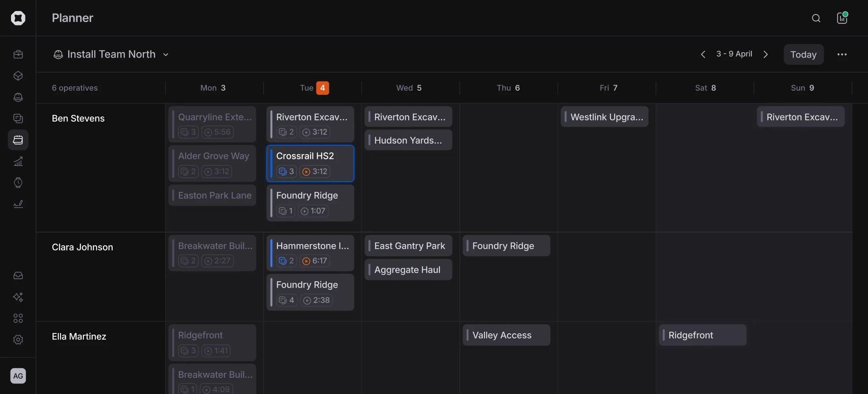Open the inbox icon in sidebar
This screenshot has height=394, width=868.
[18, 276]
